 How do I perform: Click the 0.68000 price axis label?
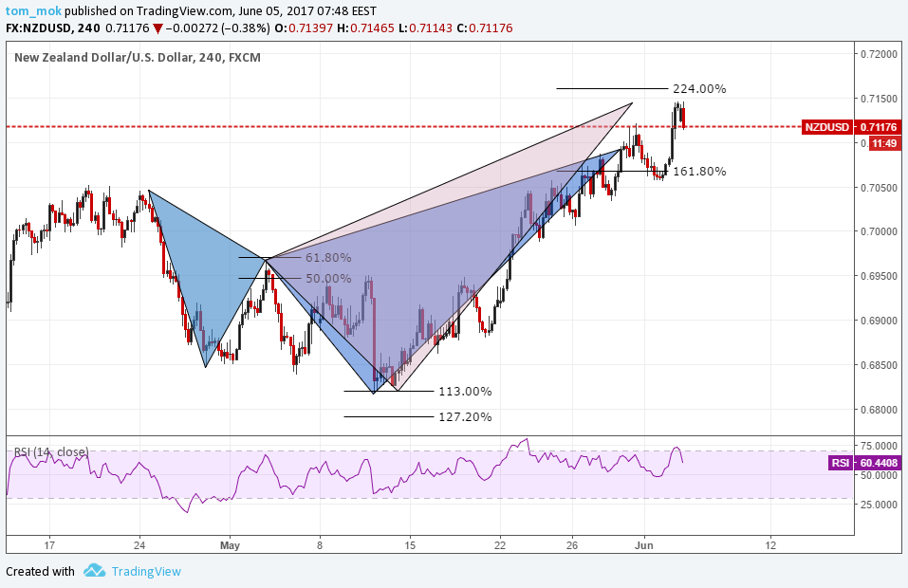click(879, 410)
